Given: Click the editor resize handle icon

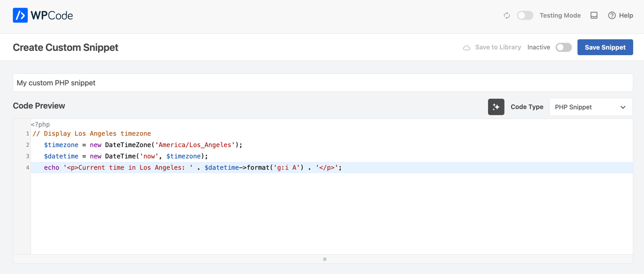Looking at the screenshot, I should 325,259.
